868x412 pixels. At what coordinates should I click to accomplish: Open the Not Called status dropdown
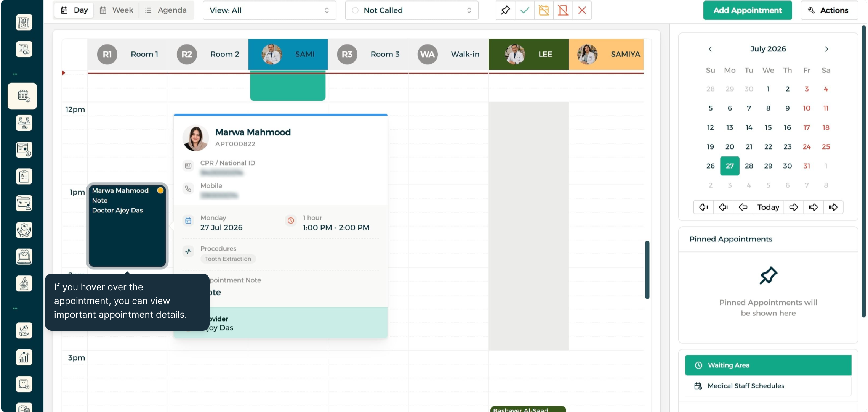coord(412,10)
